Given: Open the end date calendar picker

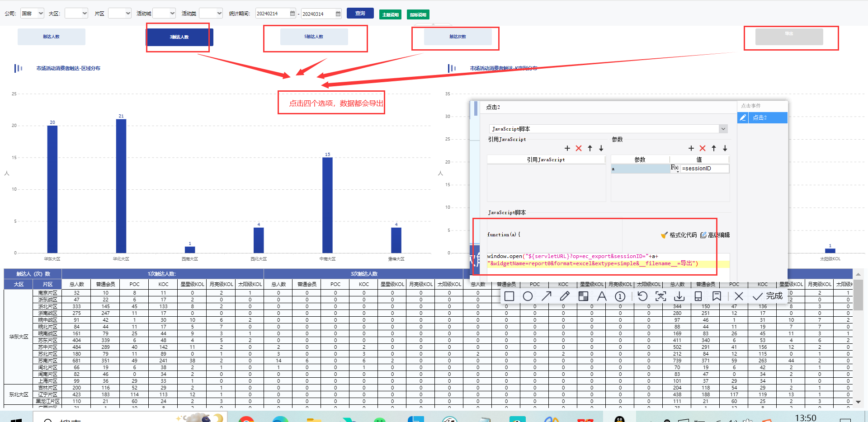Looking at the screenshot, I should [338, 14].
